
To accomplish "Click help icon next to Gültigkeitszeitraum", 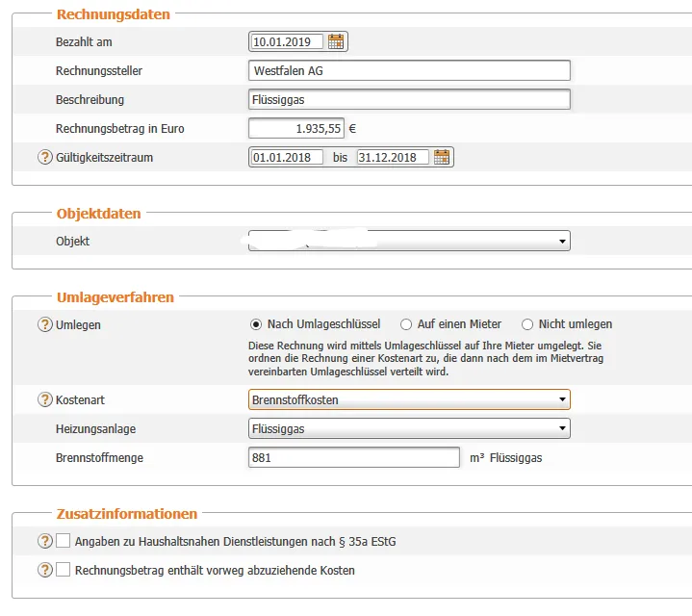I will [x=45, y=157].
